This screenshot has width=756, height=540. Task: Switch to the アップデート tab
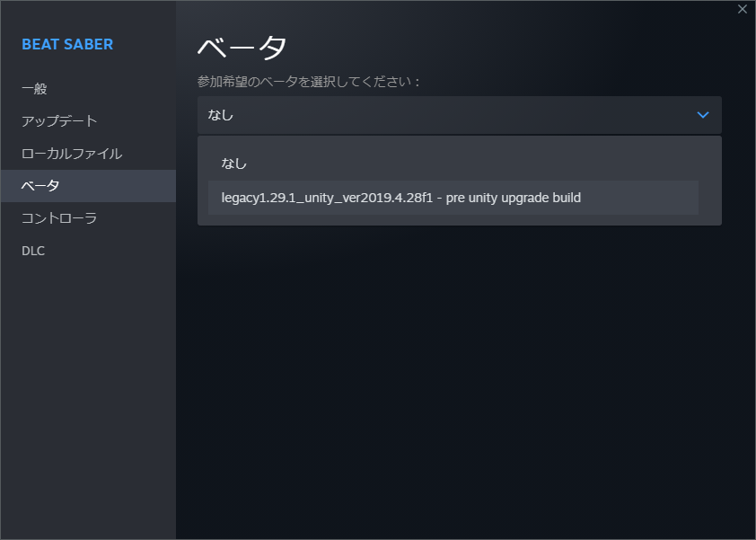click(88, 121)
